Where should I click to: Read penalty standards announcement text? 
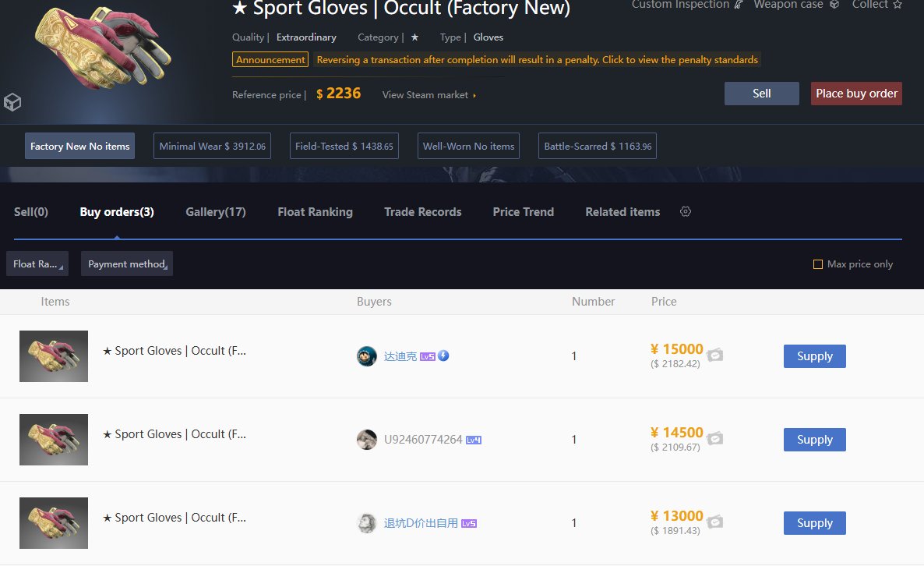click(538, 59)
